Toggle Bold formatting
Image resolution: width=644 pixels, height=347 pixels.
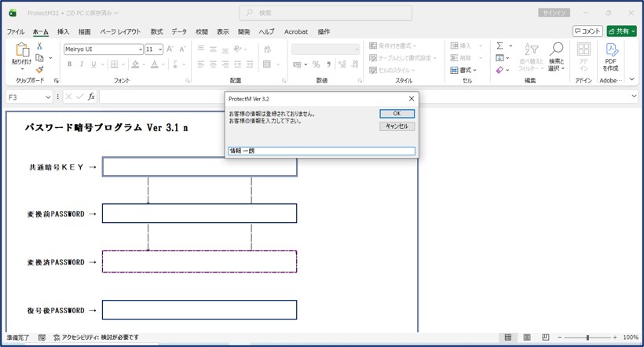(x=70, y=64)
